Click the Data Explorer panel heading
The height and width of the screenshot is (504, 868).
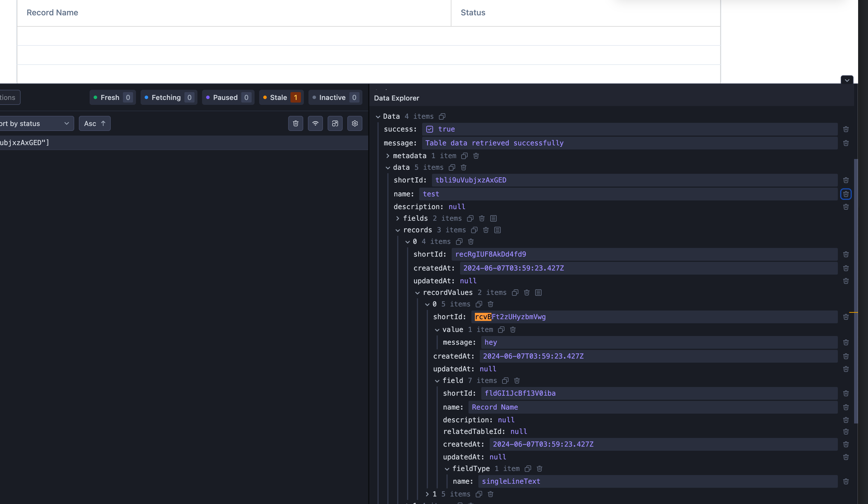(396, 98)
